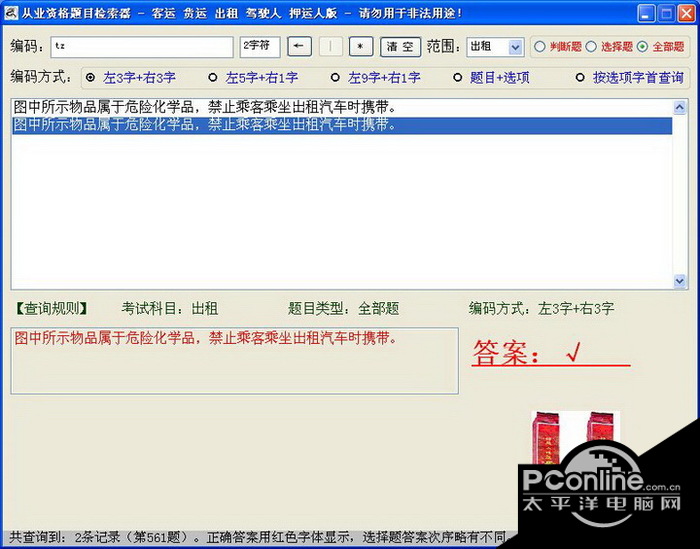Choose 左5字+右1字 encoding mode

pyautogui.click(x=212, y=78)
